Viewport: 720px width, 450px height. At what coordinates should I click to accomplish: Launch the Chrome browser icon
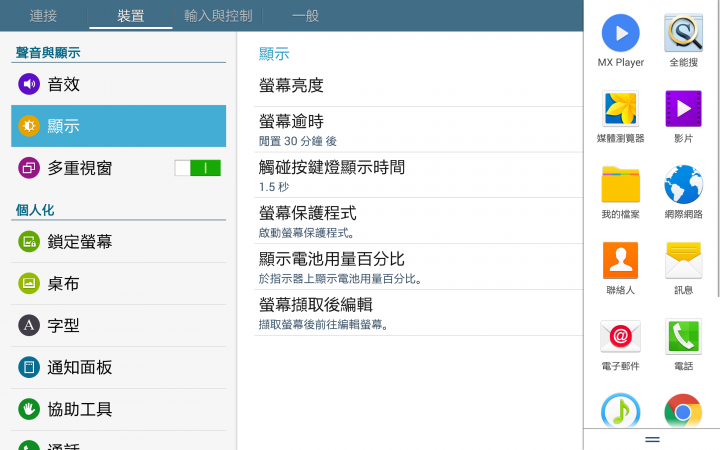click(683, 411)
